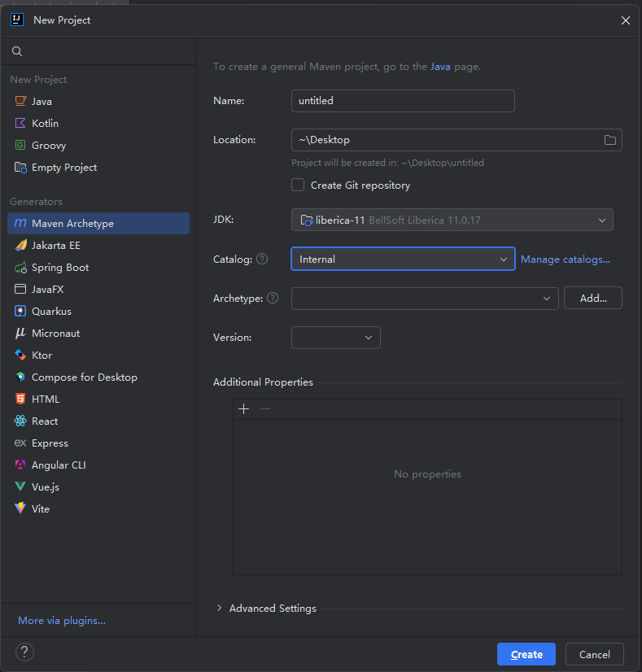Click the Vite lightning icon

(20, 508)
